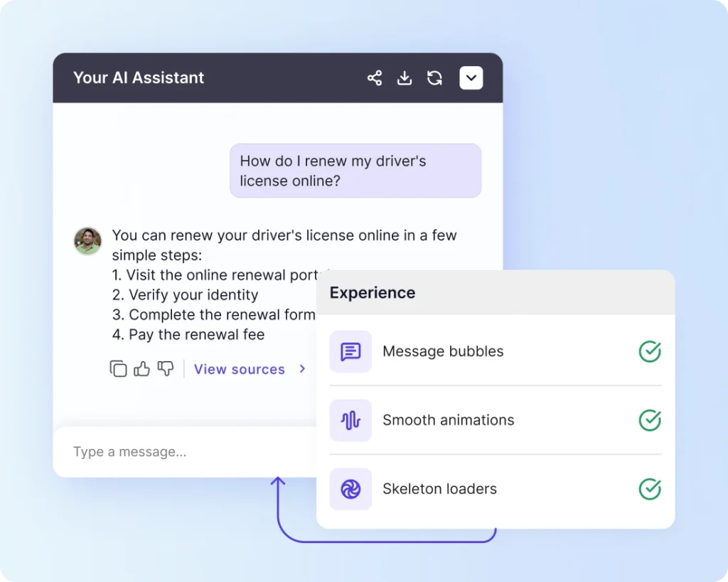This screenshot has width=728, height=582.
Task: Click the step 2. Verify your identity
Action: pyautogui.click(x=186, y=295)
